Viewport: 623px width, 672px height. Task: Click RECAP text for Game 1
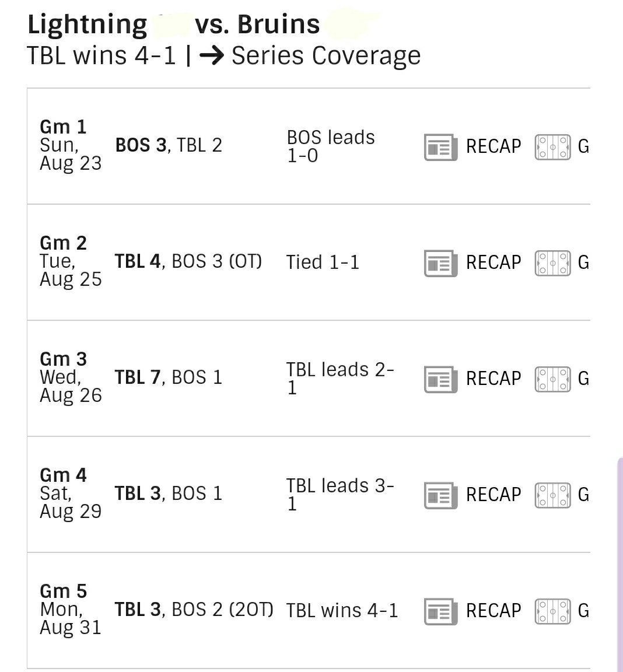[x=494, y=146]
